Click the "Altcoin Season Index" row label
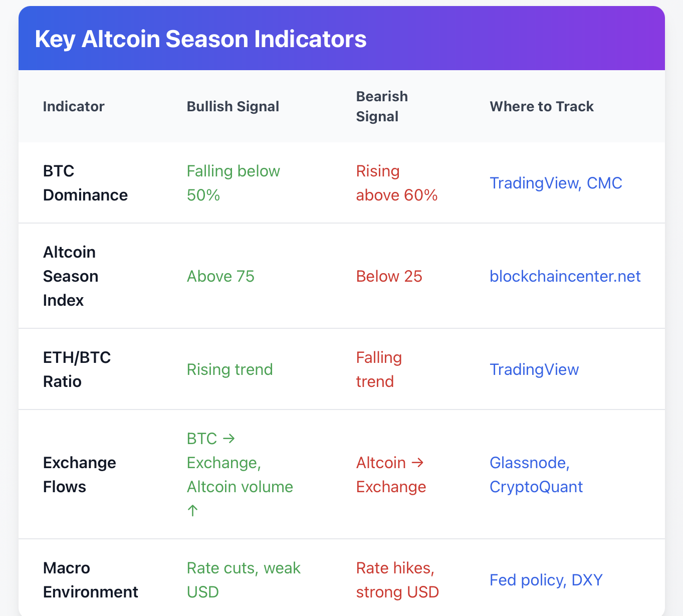Screen dimensions: 683x616 (70, 276)
